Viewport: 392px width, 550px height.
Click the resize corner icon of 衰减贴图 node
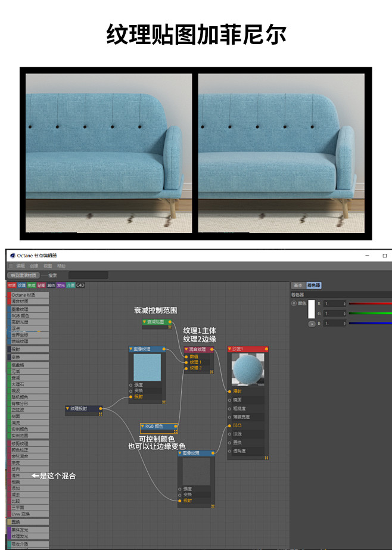pos(170,327)
